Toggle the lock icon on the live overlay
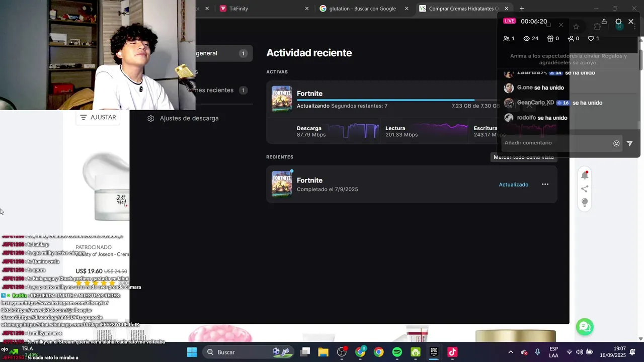Image resolution: width=644 pixels, height=362 pixels. (604, 22)
